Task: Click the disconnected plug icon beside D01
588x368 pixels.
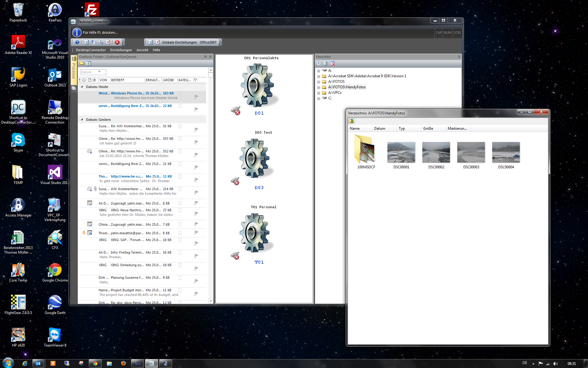Action: [x=236, y=110]
